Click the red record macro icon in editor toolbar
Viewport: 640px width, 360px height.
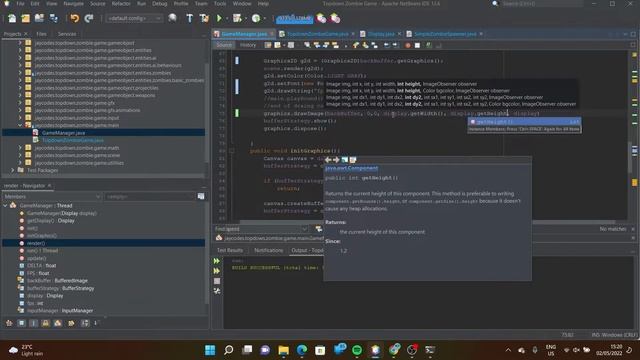click(x=407, y=45)
